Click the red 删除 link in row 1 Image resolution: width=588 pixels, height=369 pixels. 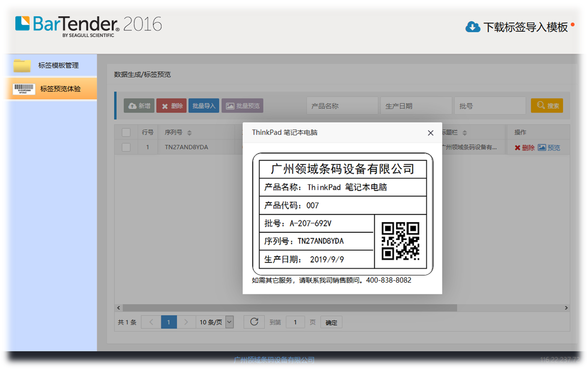point(524,147)
